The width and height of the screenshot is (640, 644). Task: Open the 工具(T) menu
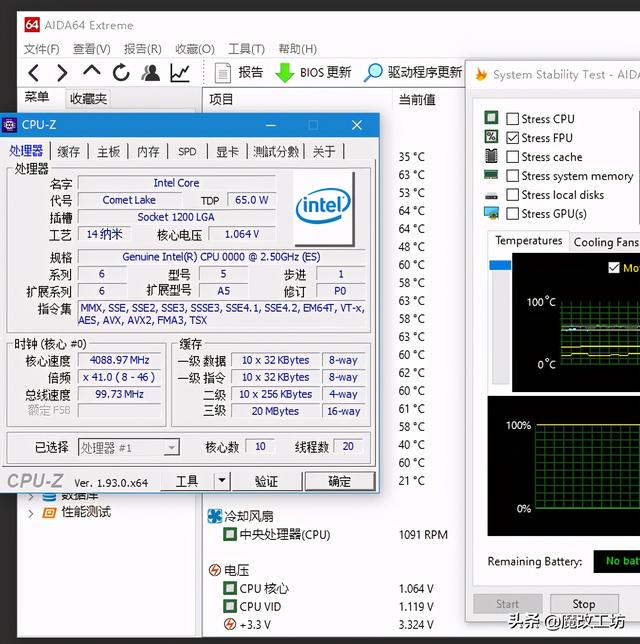click(x=246, y=49)
